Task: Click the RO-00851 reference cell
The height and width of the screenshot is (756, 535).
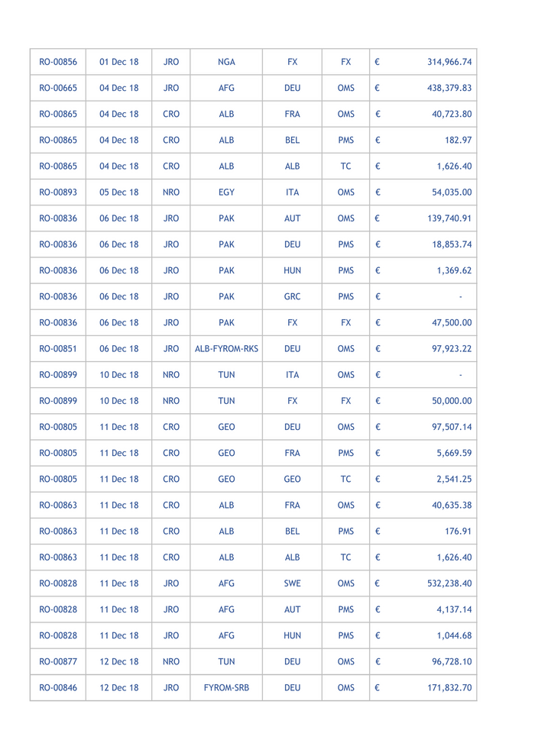Action: coord(58,349)
